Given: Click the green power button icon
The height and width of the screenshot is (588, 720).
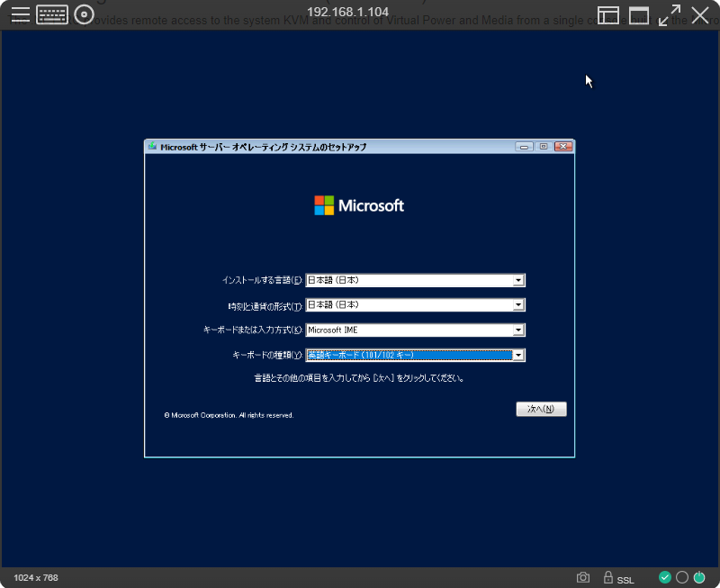Looking at the screenshot, I should click(699, 577).
